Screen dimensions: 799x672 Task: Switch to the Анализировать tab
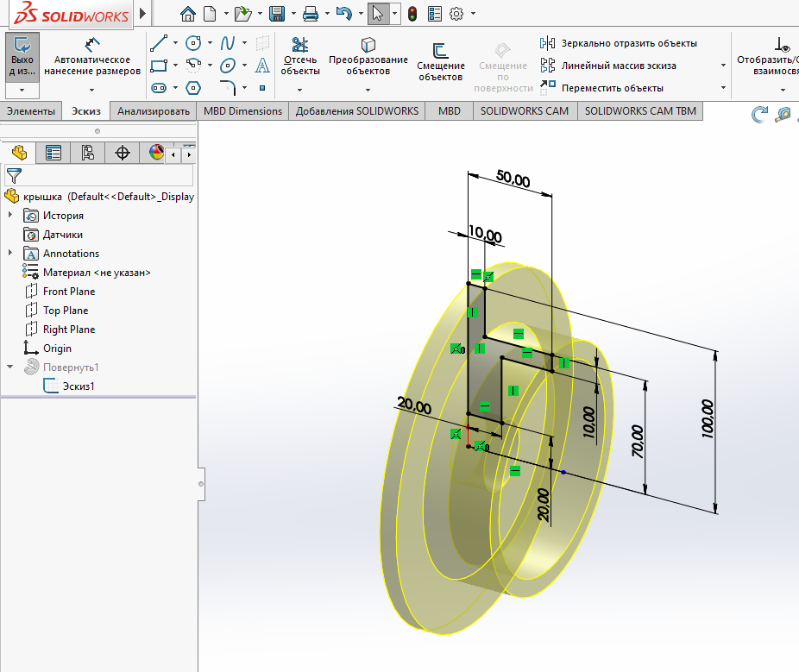click(x=154, y=111)
